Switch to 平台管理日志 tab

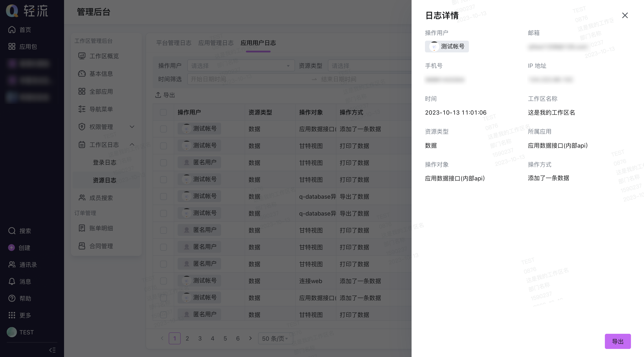tap(174, 43)
